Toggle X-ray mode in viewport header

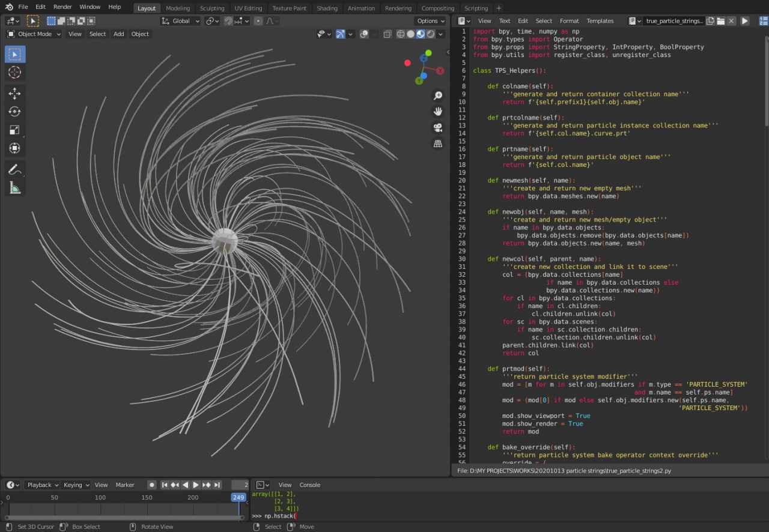pos(387,34)
